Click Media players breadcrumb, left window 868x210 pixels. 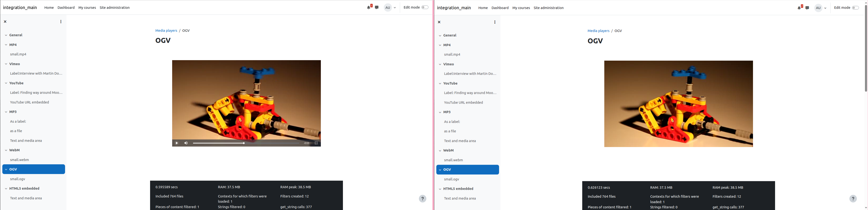click(x=166, y=30)
